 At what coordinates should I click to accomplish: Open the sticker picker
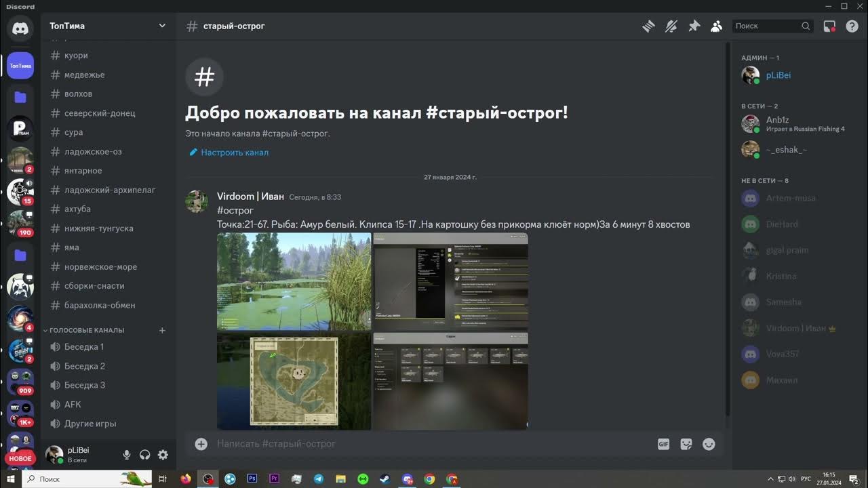686,444
